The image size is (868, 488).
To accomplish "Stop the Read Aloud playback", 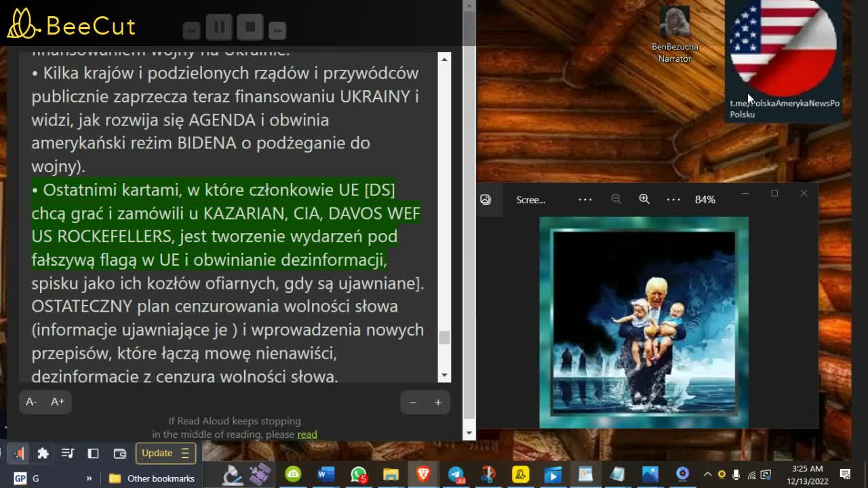I will click(x=250, y=27).
